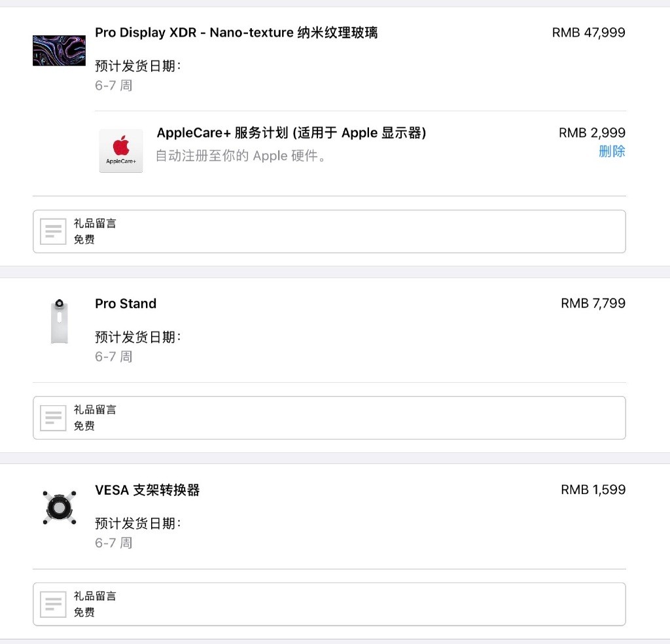Click the gift message icon under Pro Stand

(x=53, y=417)
